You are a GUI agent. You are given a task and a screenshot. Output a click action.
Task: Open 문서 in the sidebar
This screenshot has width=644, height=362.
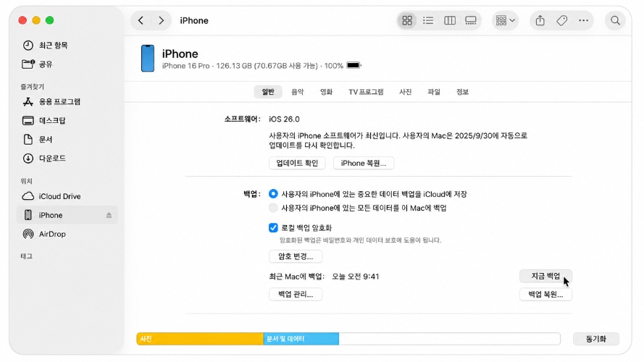tap(67, 140)
